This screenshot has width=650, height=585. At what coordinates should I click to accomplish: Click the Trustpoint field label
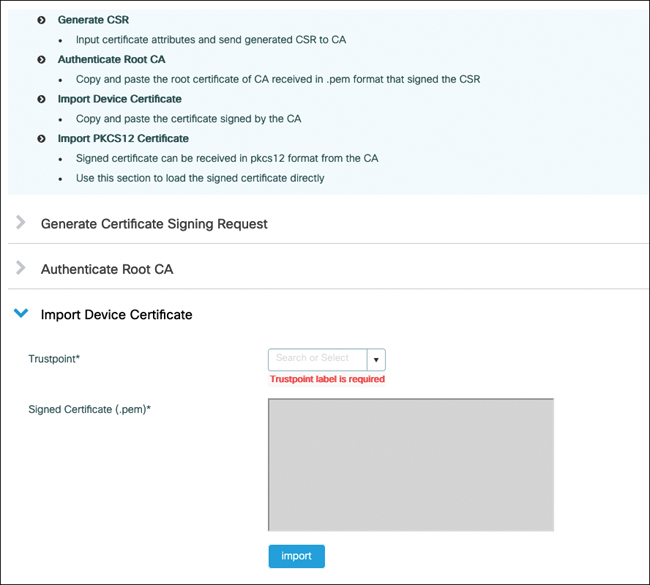[x=54, y=359]
